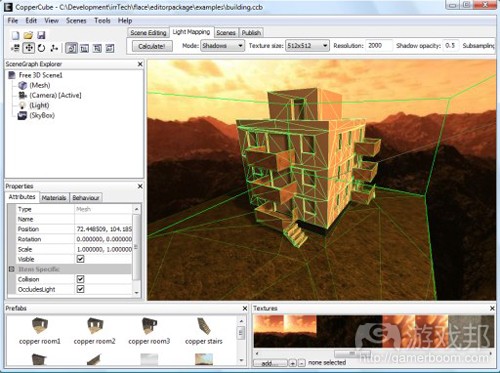Switch to the left view toolbar button
Image resolution: width=500 pixels, height=373 pixels.
point(110,48)
